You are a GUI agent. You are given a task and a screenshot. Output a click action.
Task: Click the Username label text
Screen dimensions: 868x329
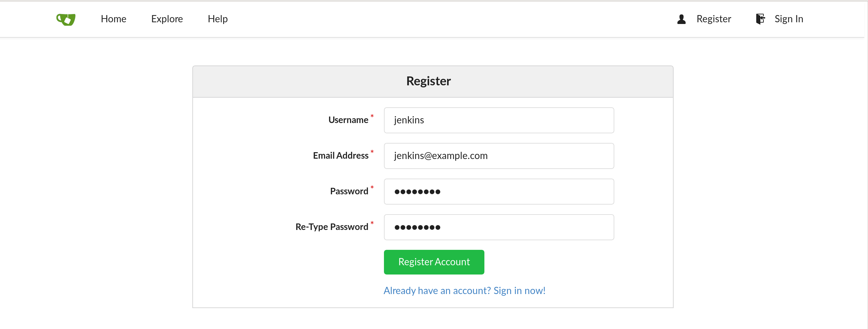(x=348, y=120)
